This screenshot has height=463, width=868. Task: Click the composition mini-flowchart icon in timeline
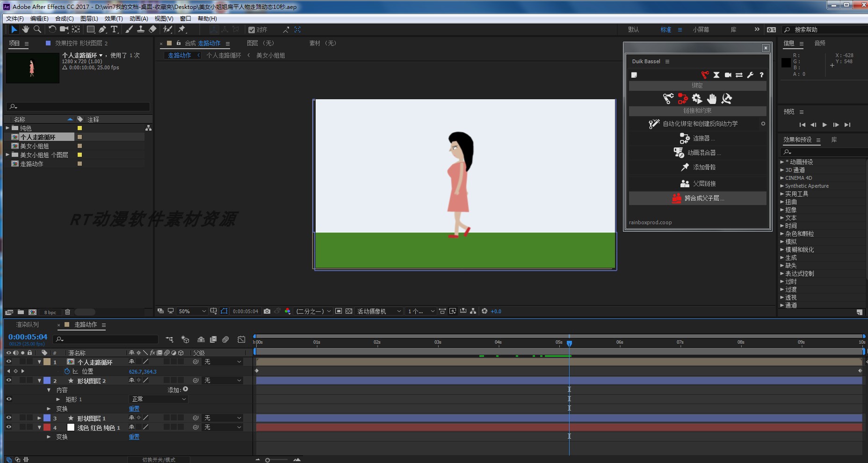tap(169, 339)
